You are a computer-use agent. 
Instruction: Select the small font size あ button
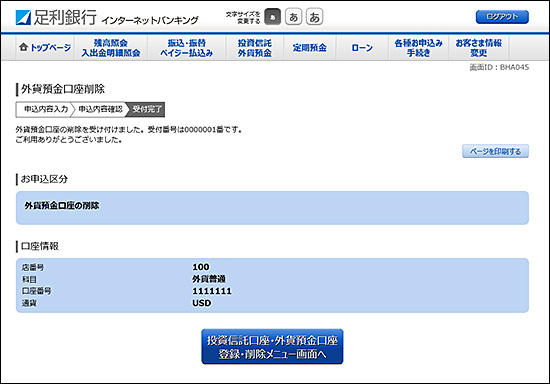click(273, 17)
